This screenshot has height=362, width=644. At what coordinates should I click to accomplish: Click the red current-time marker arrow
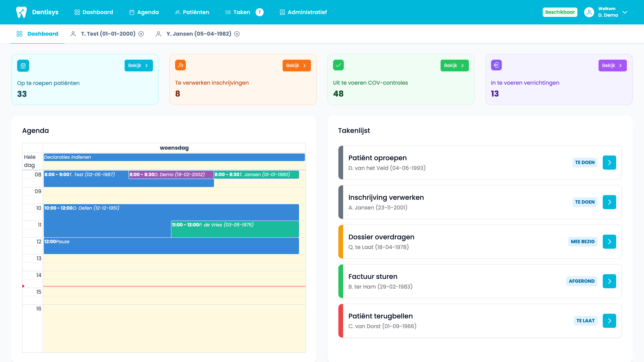(23, 286)
